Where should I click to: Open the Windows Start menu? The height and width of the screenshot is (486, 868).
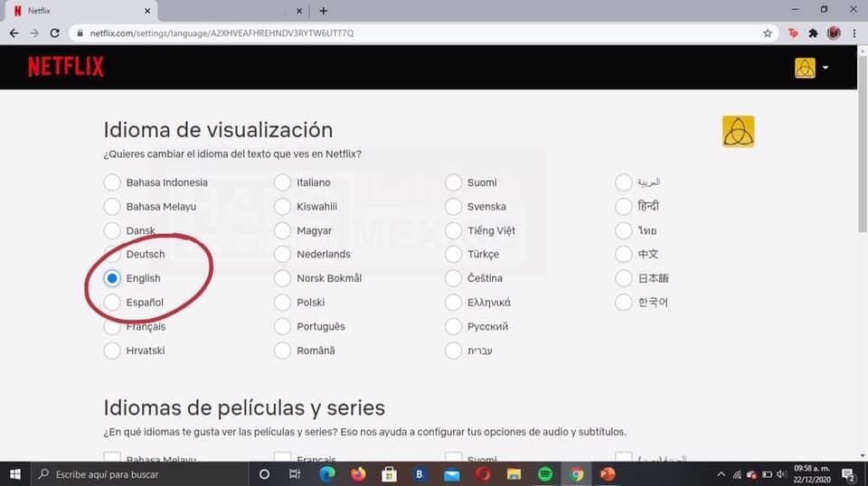point(15,474)
